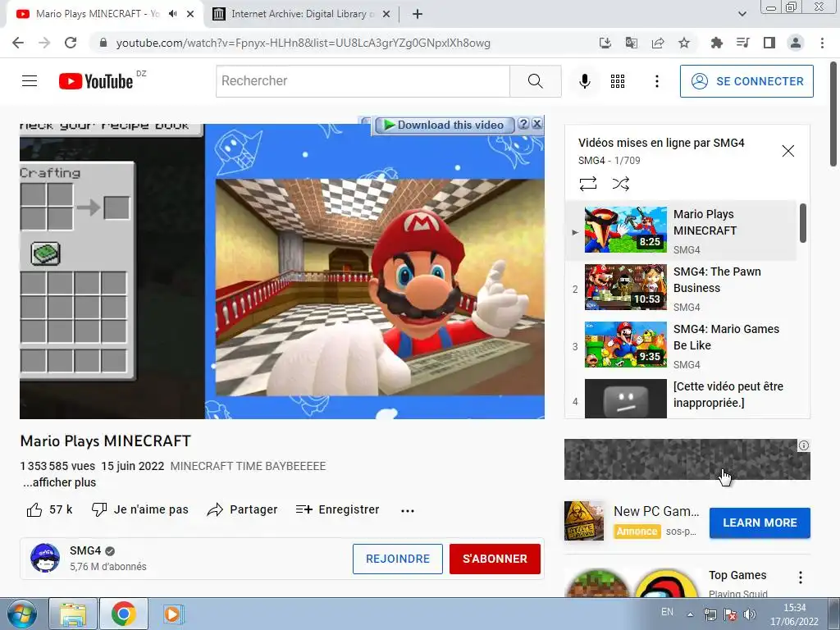Close the Download this video overlay
The width and height of the screenshot is (840, 630).
[536, 124]
